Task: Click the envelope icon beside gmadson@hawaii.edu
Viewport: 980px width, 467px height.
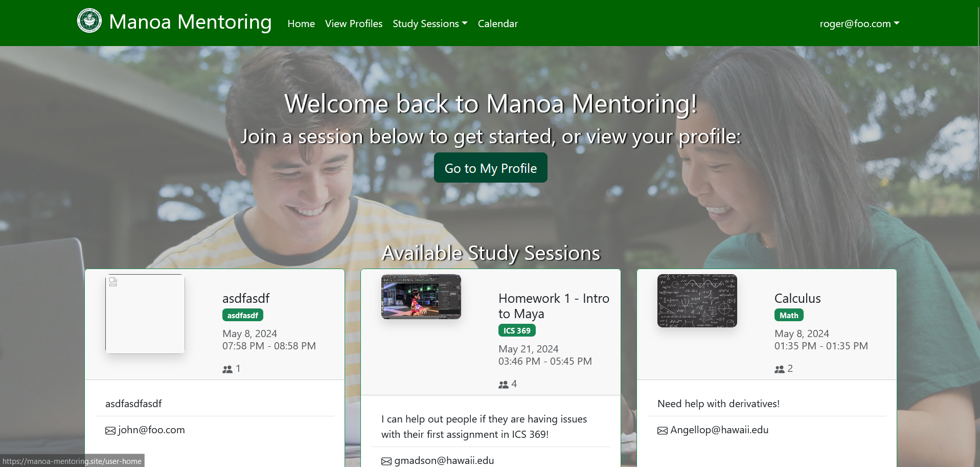Action: click(x=386, y=461)
